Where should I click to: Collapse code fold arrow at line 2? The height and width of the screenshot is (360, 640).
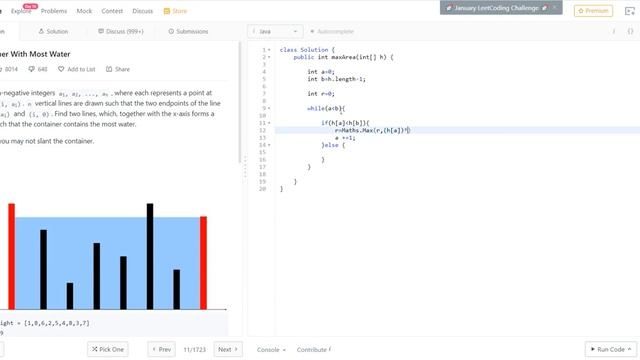coord(269,57)
